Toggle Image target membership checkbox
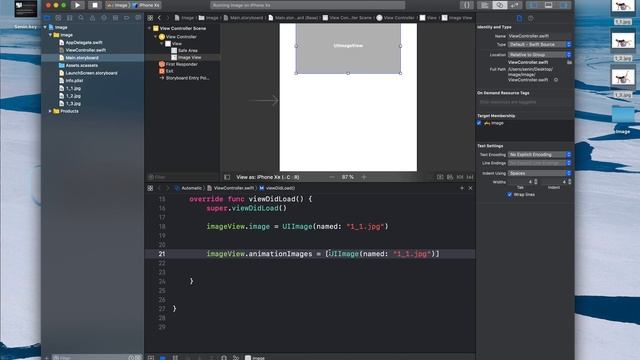This screenshot has width=640, height=360. pyautogui.click(x=479, y=123)
